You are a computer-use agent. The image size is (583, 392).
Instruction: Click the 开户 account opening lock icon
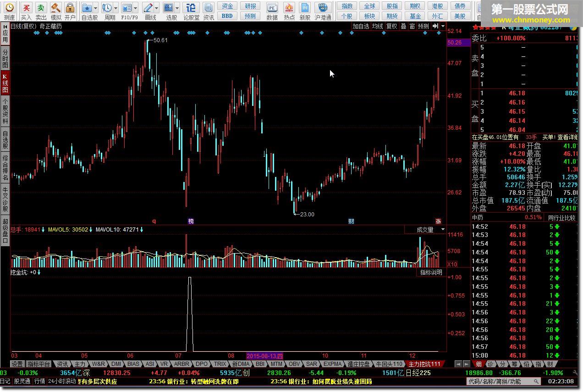pyautogui.click(x=70, y=8)
